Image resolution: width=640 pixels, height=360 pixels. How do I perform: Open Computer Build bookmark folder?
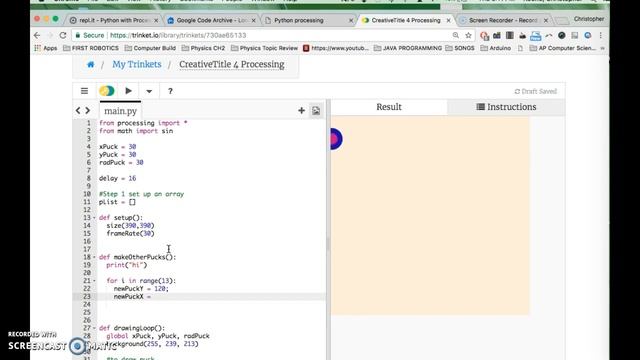pos(150,48)
